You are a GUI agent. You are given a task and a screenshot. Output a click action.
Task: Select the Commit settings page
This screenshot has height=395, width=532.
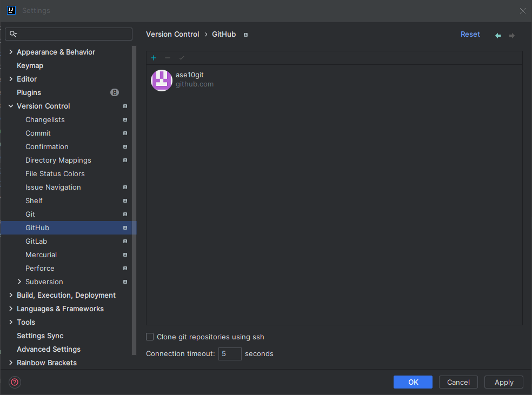click(38, 133)
